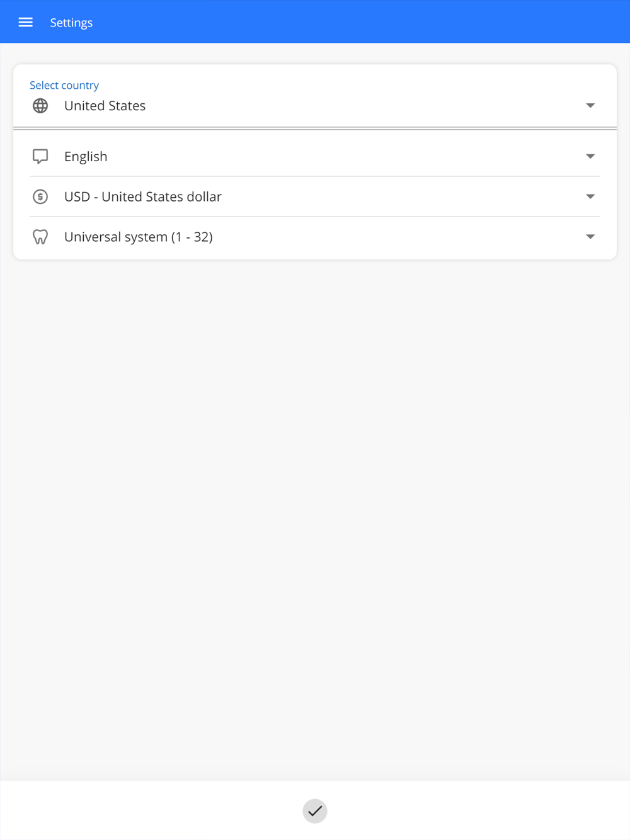The image size is (630, 840).
Task: Click the divider line below country selector
Action: pyautogui.click(x=315, y=128)
